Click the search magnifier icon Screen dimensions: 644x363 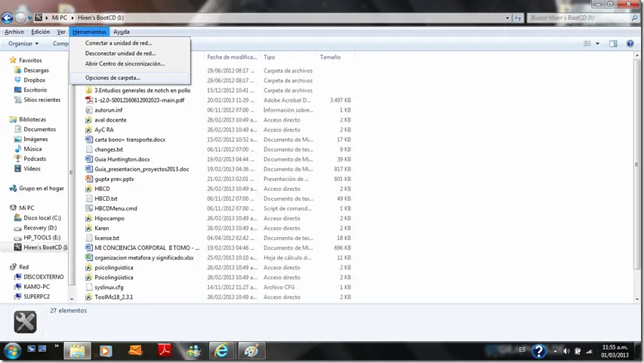pos(634,17)
